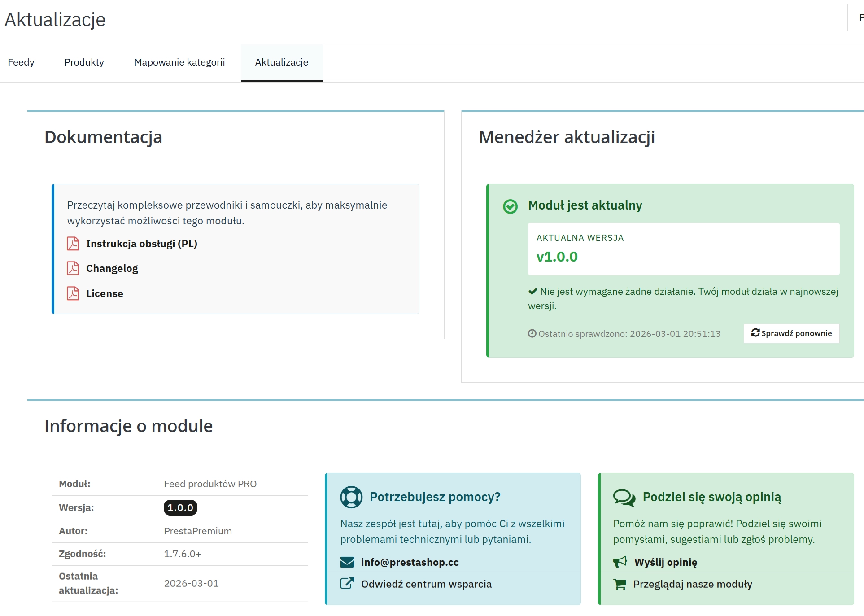The image size is (864, 616).
Task: Click the v1.0.0 version badge
Action: [x=557, y=257]
